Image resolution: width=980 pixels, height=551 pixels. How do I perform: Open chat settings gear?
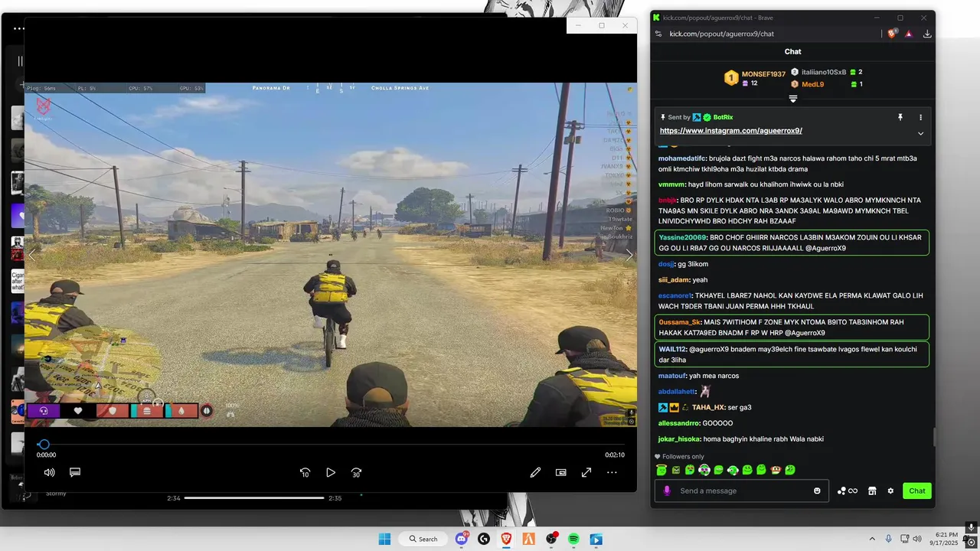pos(890,491)
